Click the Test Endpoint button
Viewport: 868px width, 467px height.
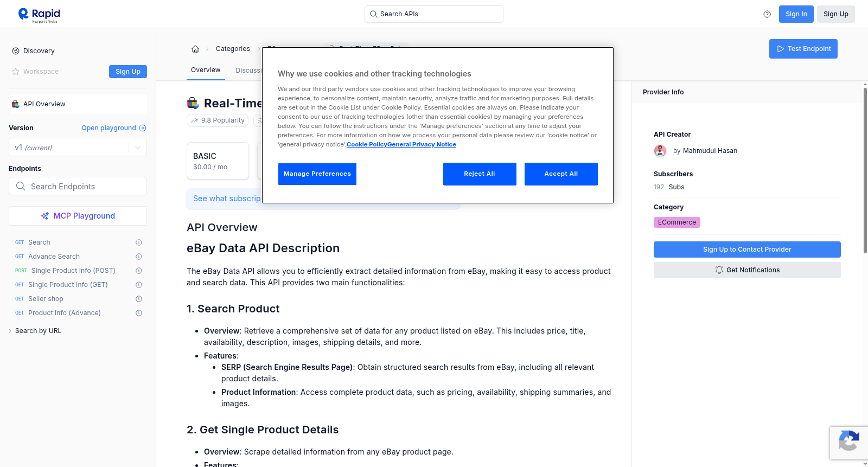tap(803, 49)
